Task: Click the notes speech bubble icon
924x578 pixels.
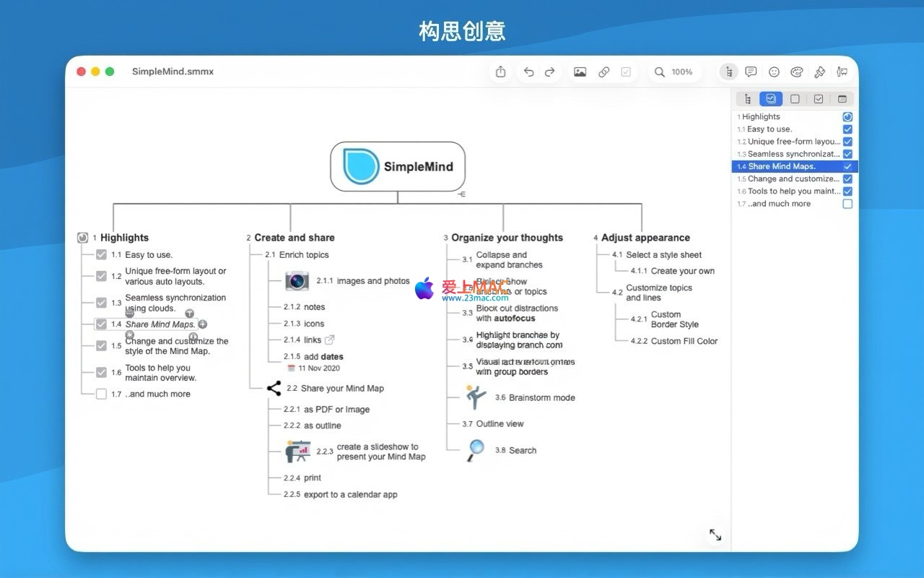Action: pyautogui.click(x=751, y=72)
